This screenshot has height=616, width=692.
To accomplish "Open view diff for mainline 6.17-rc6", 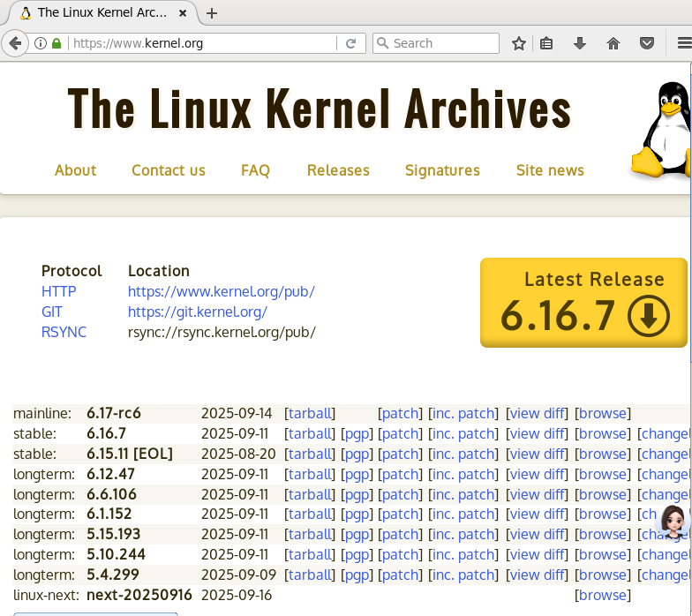I will click(x=537, y=413).
